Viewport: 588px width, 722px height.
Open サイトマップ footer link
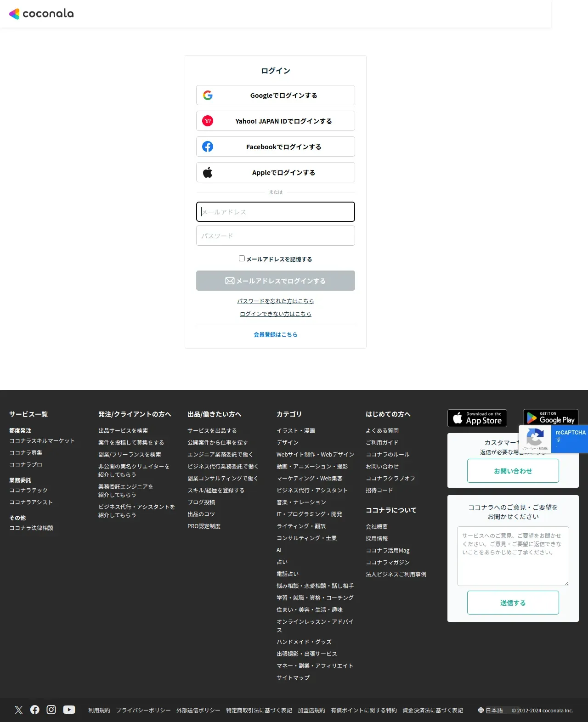tap(293, 678)
